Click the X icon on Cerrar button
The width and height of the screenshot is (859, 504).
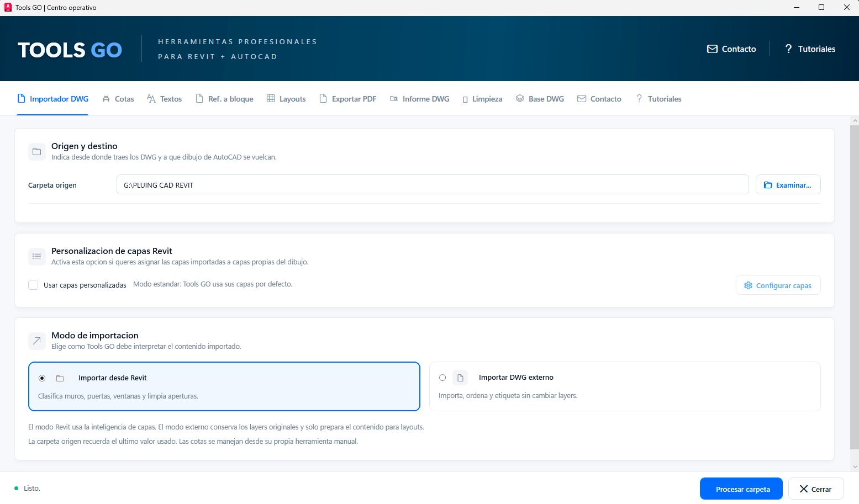point(804,489)
